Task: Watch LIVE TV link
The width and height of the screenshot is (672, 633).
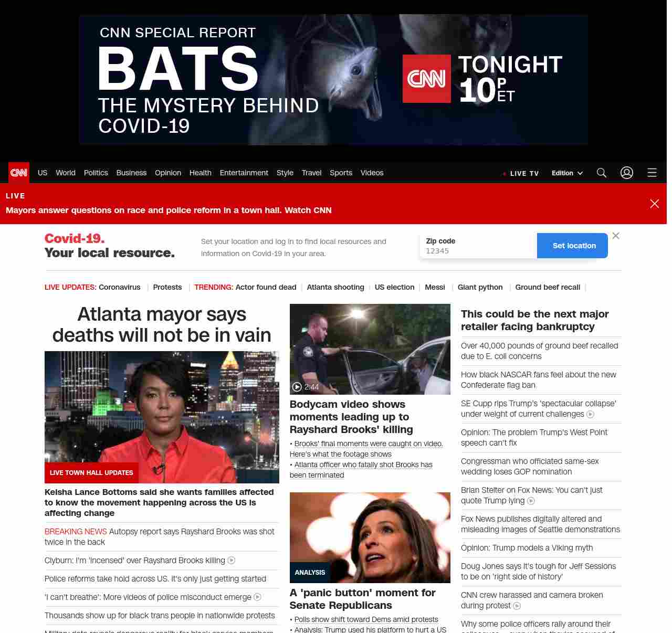Action: click(523, 173)
